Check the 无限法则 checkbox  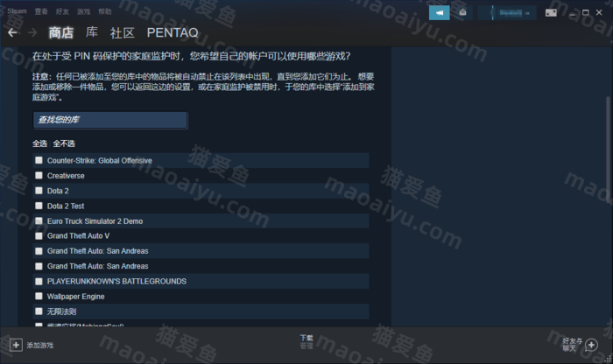[39, 311]
